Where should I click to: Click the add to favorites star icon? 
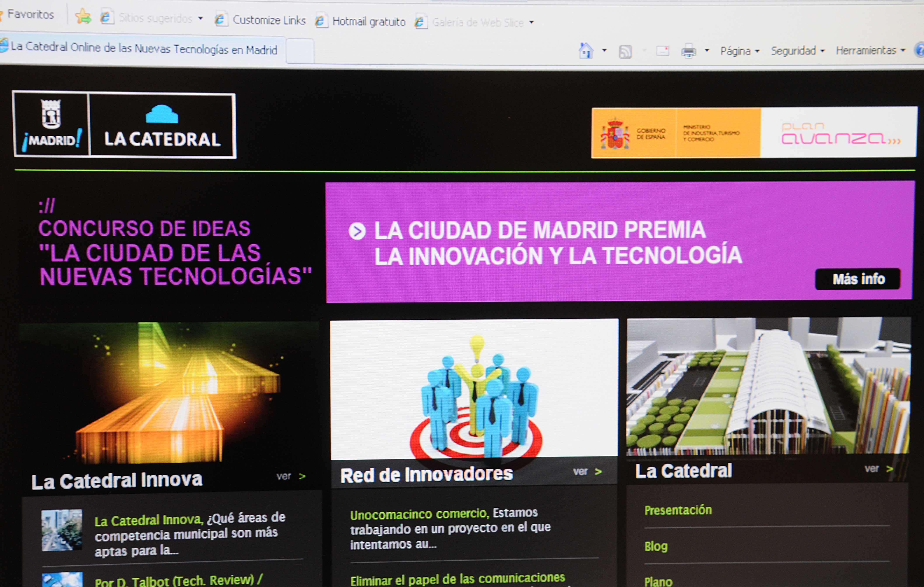coord(83,16)
